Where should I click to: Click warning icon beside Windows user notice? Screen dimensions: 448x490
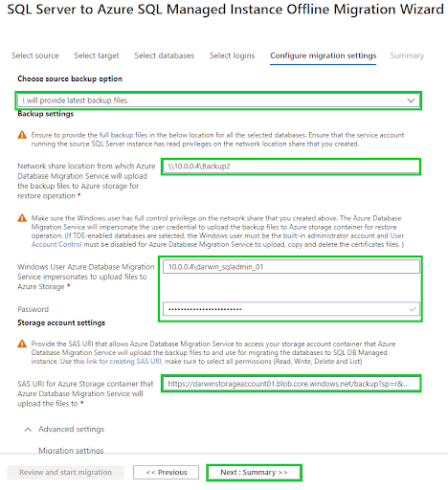coord(22,218)
